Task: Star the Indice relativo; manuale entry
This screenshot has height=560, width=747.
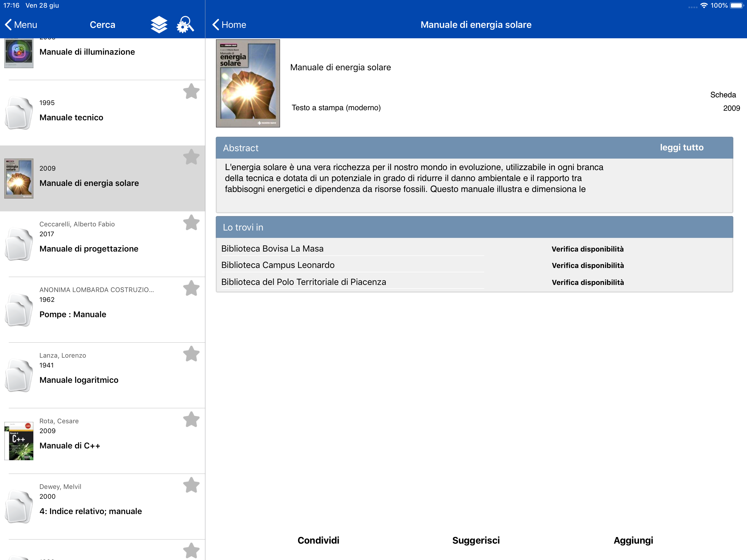Action: (x=191, y=485)
